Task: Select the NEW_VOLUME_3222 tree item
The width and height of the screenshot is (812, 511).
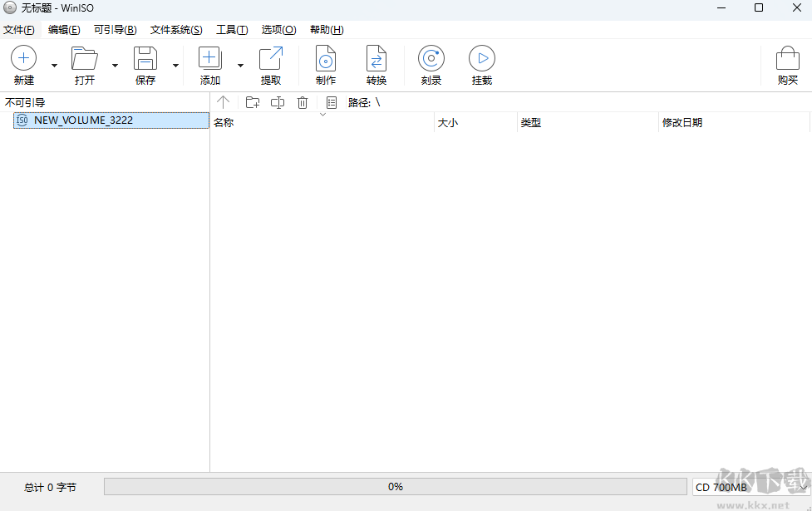Action: point(83,120)
